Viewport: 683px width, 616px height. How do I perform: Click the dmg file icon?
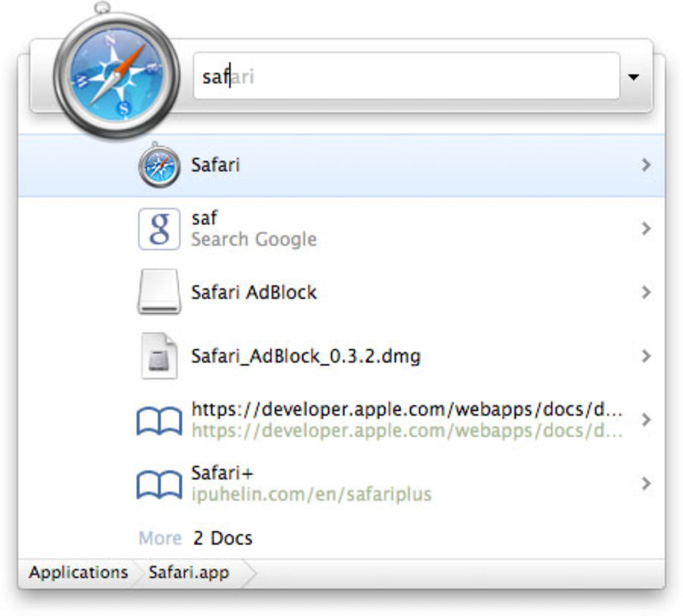(x=159, y=356)
